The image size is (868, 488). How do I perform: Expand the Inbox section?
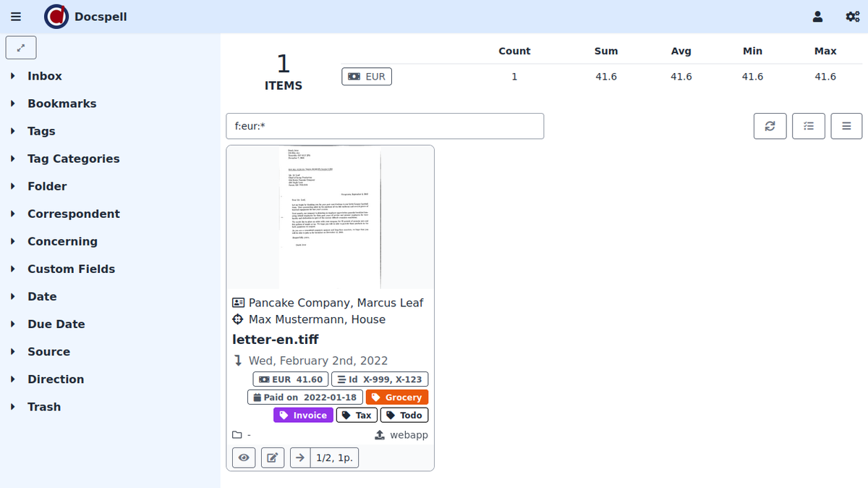pos(44,76)
